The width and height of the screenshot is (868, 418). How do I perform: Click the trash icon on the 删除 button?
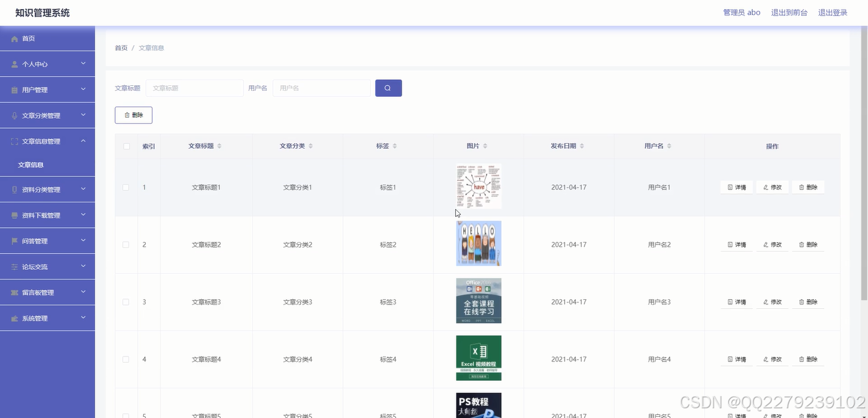[x=128, y=115]
